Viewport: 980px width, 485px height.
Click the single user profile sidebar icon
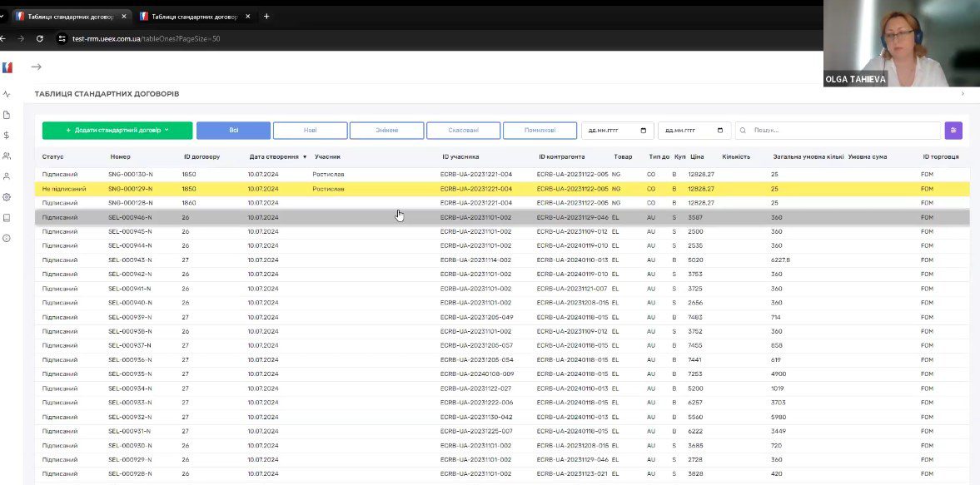[7, 176]
